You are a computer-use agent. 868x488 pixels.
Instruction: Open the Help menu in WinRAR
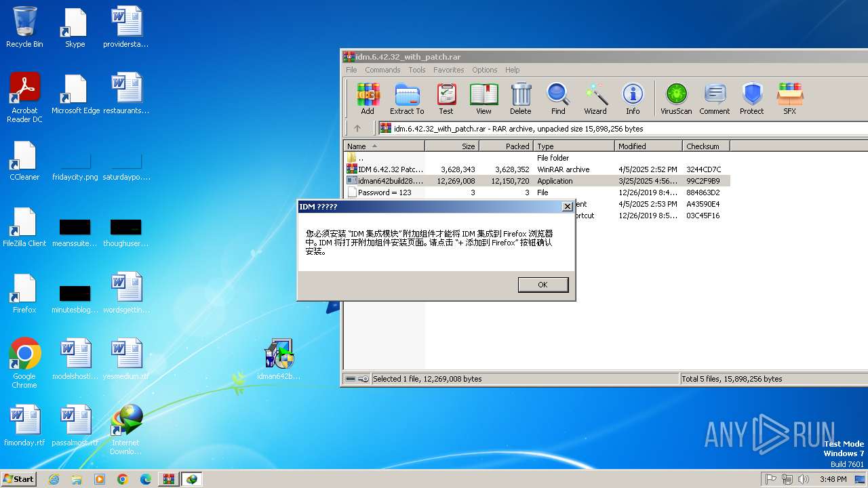(513, 70)
